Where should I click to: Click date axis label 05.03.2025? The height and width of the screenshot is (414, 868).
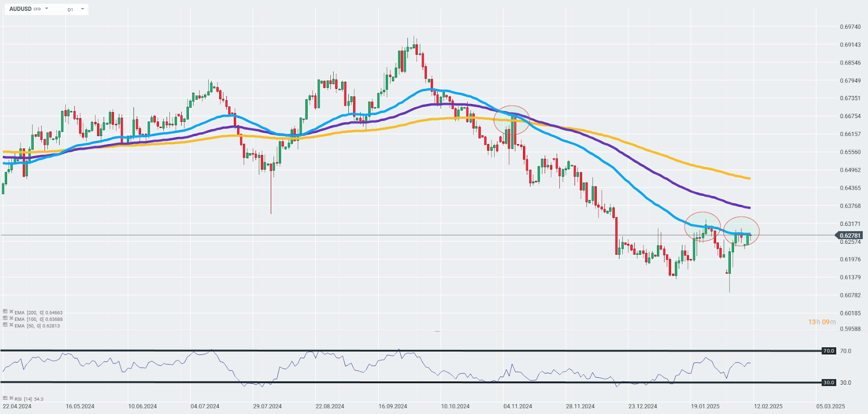[831, 406]
